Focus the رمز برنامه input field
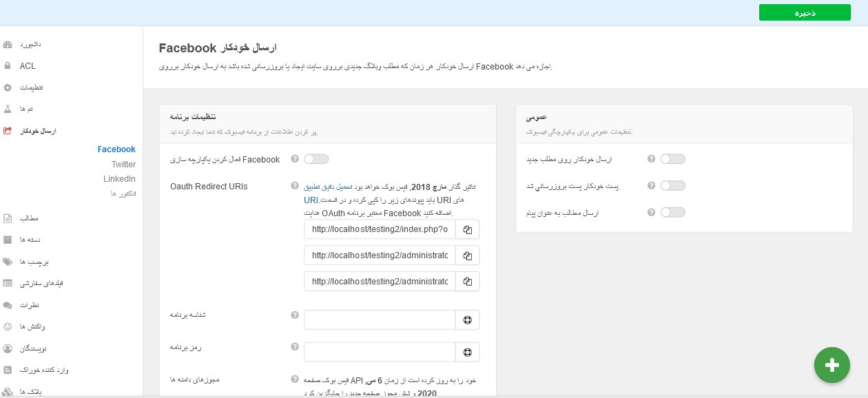This screenshot has height=398, width=868. (380, 353)
